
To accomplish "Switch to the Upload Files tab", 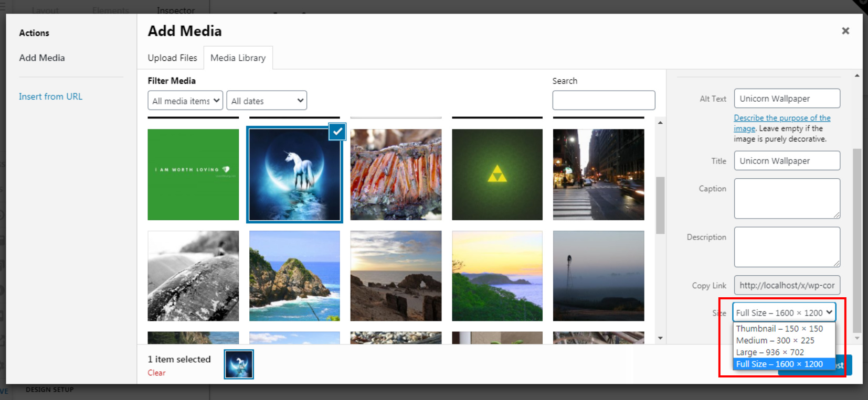I will pyautogui.click(x=172, y=58).
